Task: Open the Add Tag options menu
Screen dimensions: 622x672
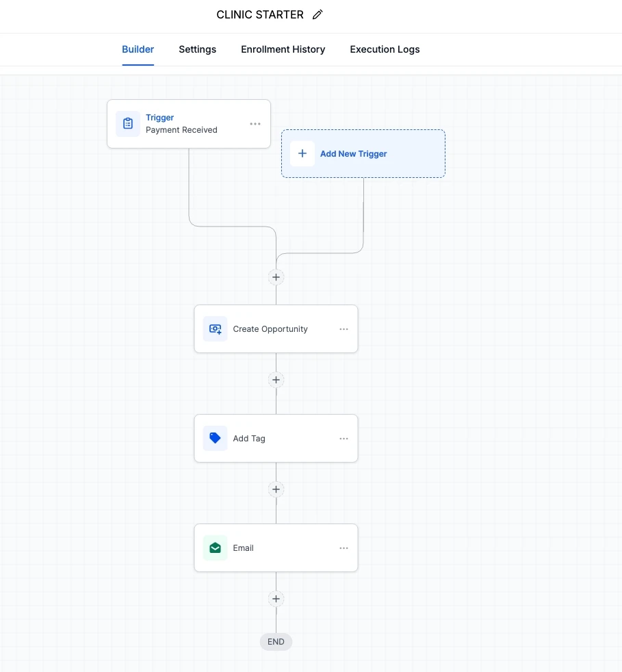Action: pos(344,439)
